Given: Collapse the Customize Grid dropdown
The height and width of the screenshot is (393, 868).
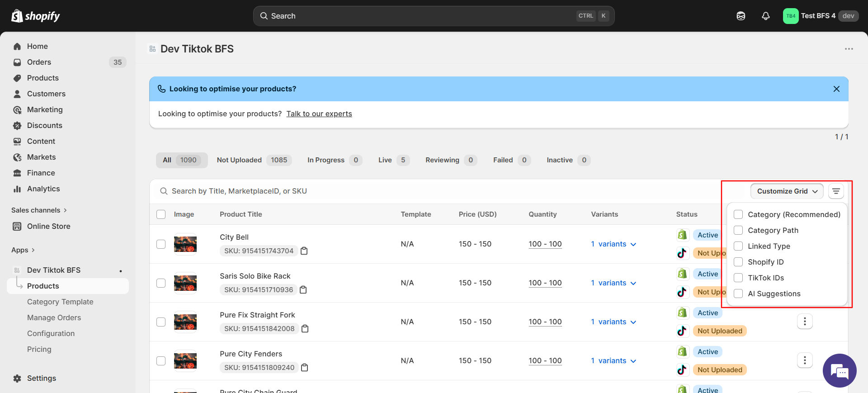Looking at the screenshot, I should click(x=787, y=191).
